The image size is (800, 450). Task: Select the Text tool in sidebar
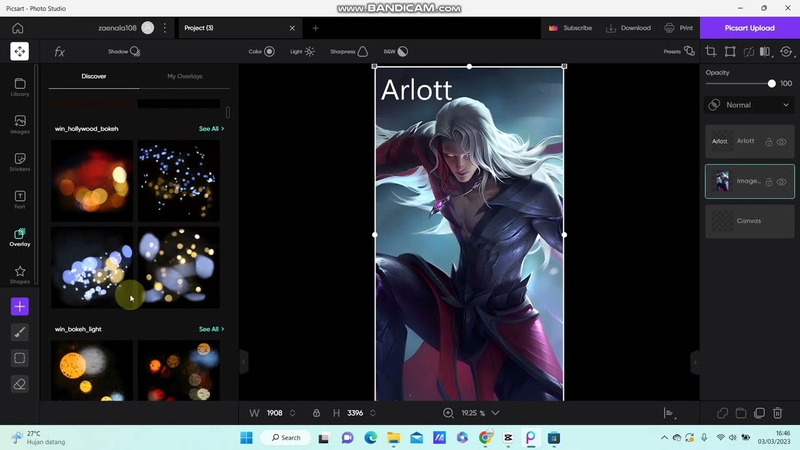[x=20, y=199]
